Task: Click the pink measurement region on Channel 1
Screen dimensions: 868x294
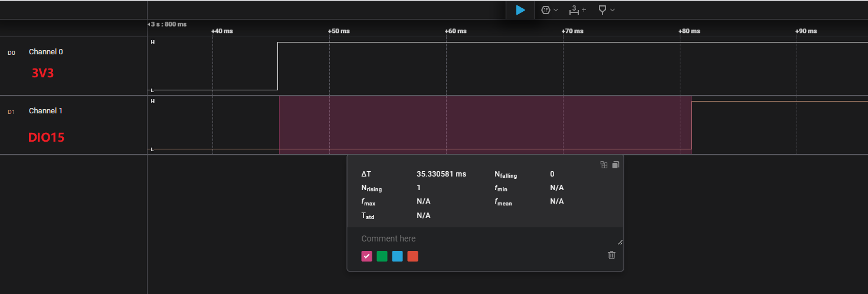Action: coord(485,125)
